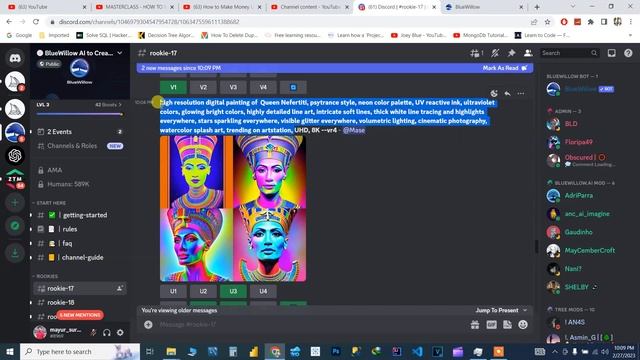Open Chrome tab search dropdown
The image size is (640, 360).
(573, 7)
